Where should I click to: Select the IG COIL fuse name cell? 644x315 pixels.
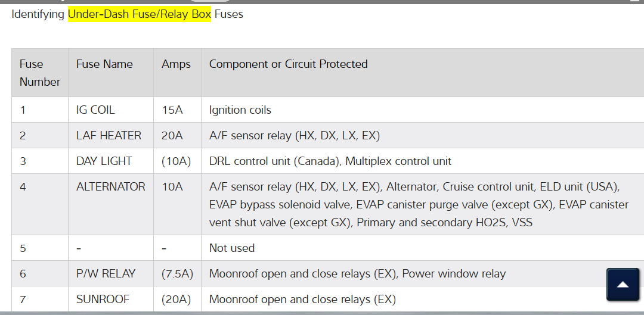95,110
